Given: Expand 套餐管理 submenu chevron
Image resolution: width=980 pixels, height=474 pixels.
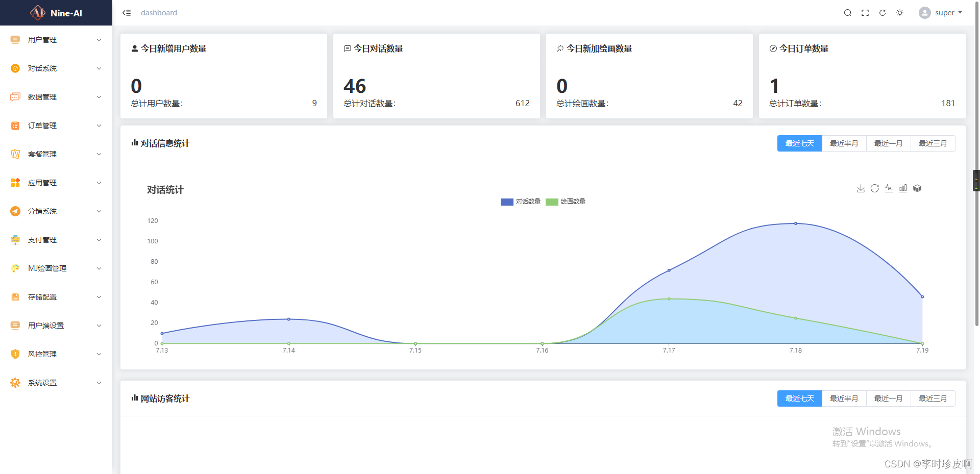Looking at the screenshot, I should pos(99,154).
